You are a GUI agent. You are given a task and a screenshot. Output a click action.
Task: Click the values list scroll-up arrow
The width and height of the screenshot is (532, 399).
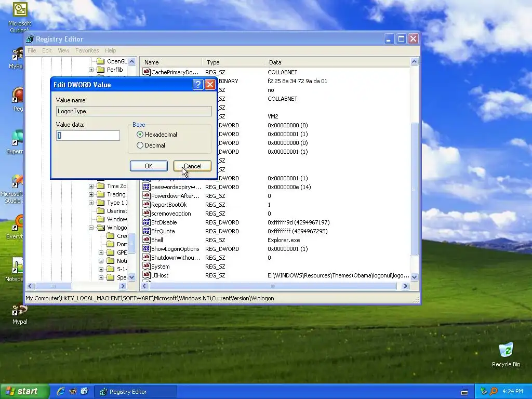click(x=414, y=61)
